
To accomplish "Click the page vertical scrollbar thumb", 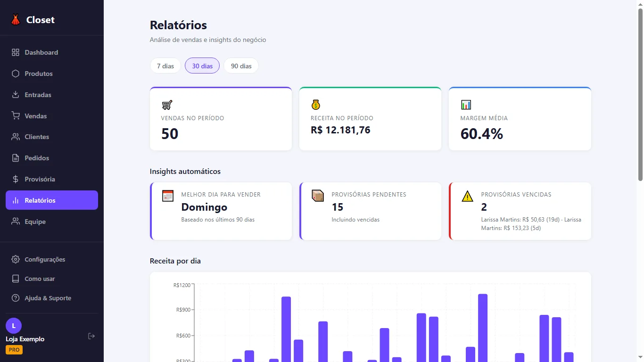I will point(640,94).
